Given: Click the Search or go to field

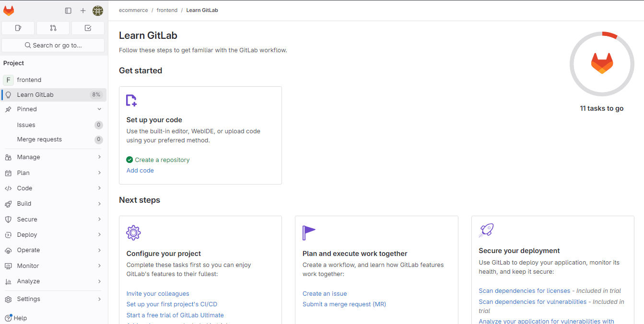Looking at the screenshot, I should pos(53,45).
